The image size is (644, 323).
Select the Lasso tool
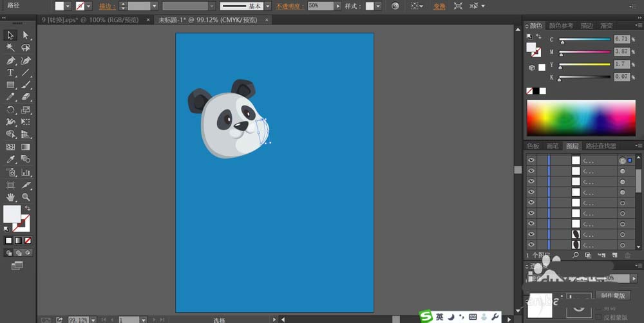[x=26, y=48]
